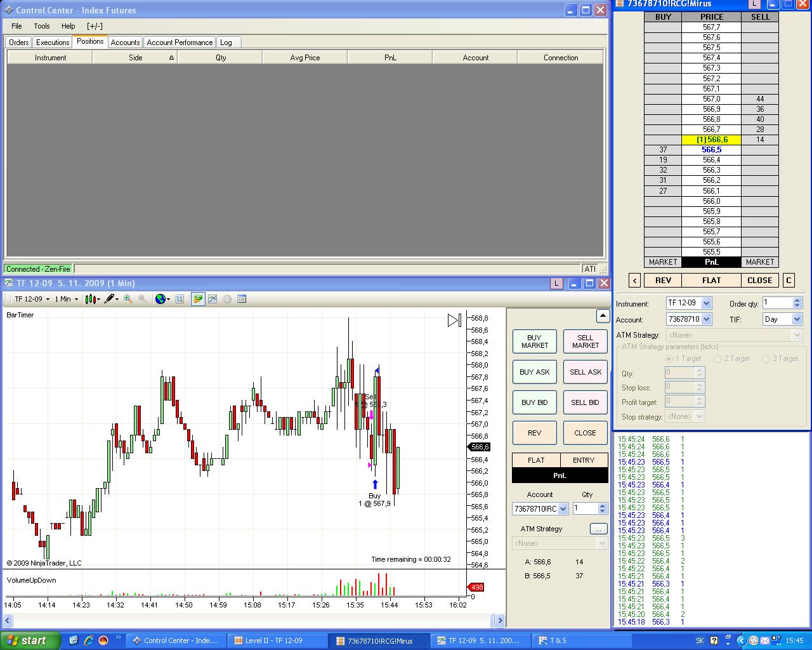Switch to the Executions tab
Image resolution: width=812 pixels, height=650 pixels.
(x=53, y=43)
